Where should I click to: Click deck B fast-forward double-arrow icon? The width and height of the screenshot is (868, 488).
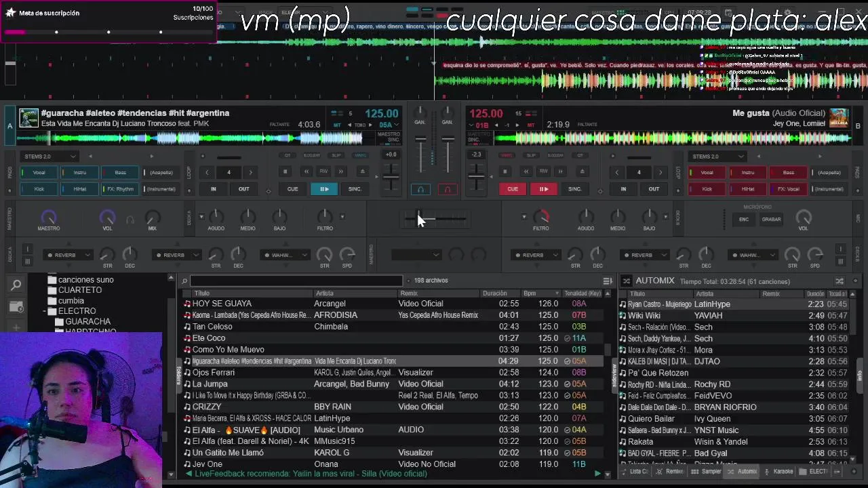(x=561, y=171)
